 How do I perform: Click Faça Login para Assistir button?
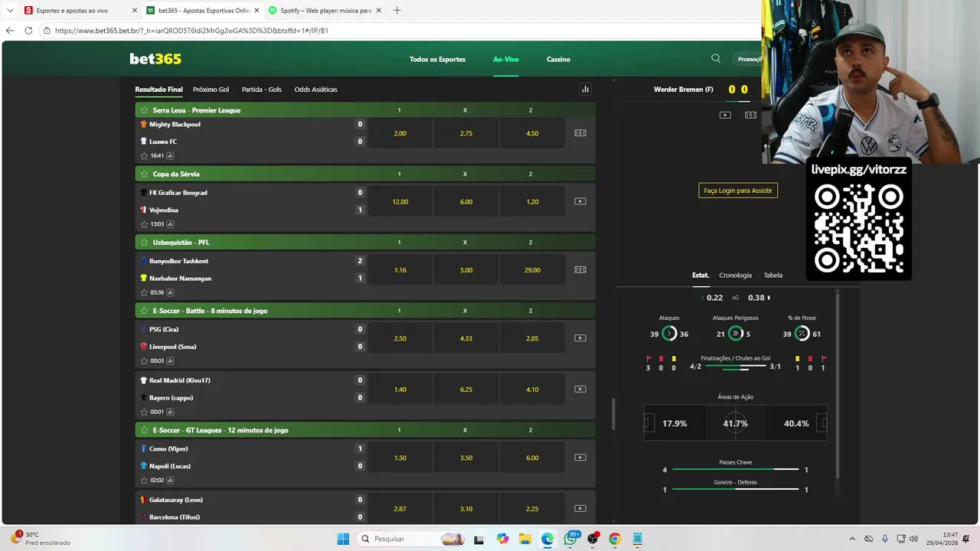738,190
